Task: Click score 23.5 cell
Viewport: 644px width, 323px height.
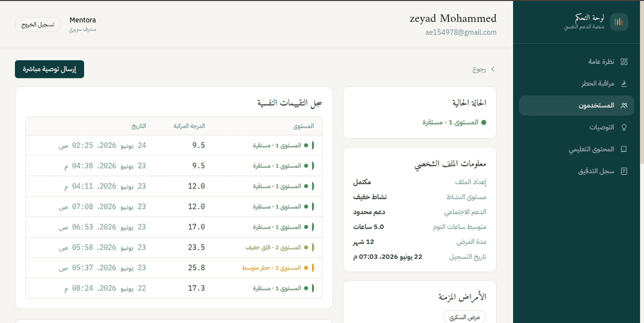Action: point(196,248)
